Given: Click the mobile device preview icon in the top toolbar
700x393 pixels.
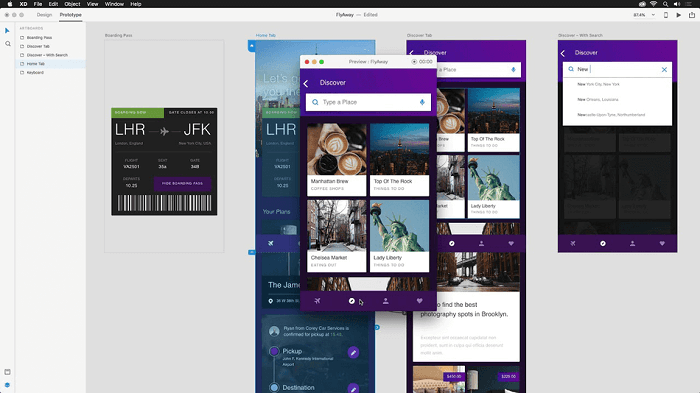Looking at the screenshot, I should (x=666, y=15).
